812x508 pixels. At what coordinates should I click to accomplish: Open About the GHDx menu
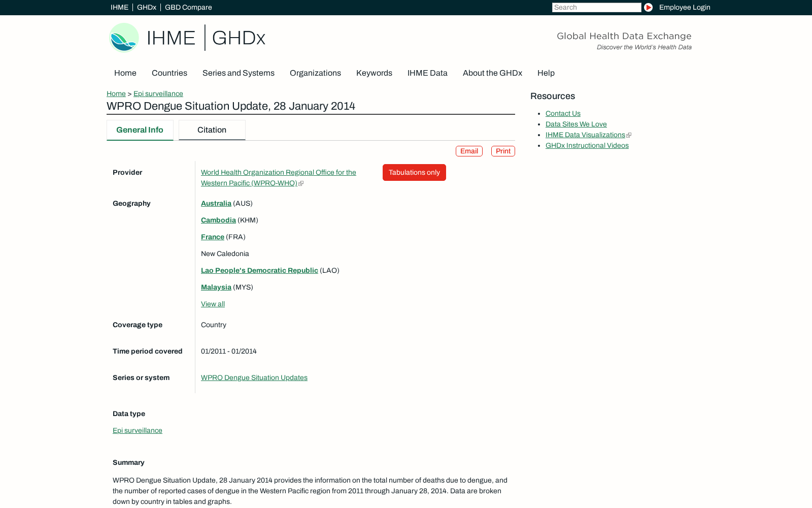[492, 73]
